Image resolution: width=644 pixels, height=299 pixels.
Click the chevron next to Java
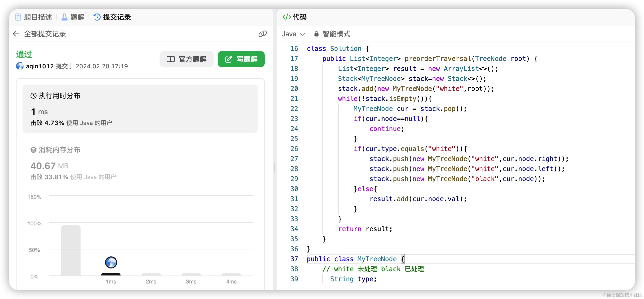click(302, 34)
